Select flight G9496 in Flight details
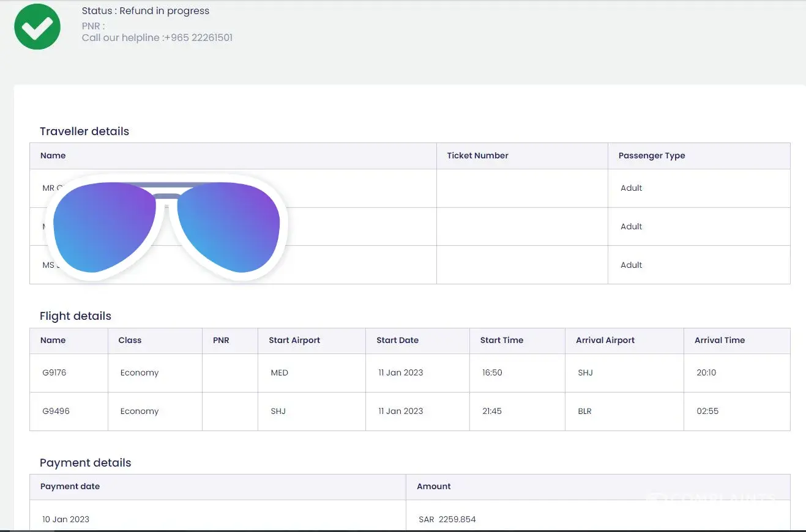Image resolution: width=806 pixels, height=532 pixels. [x=56, y=412]
